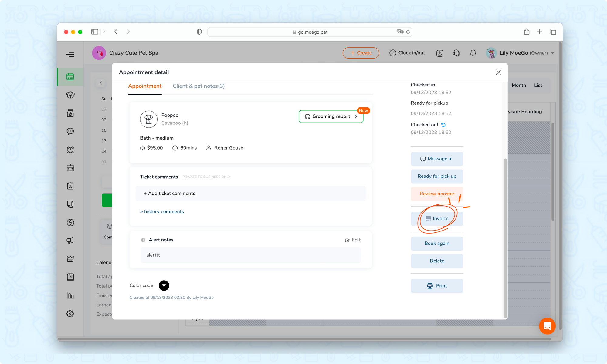Viewport: 607px width, 364px height.
Task: Click the Create button
Action: [x=361, y=53]
